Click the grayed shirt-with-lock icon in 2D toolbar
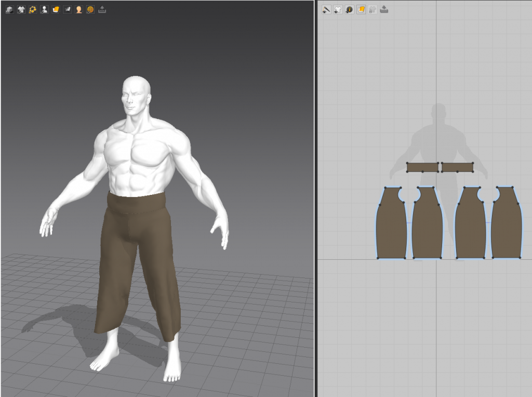Image resolution: width=532 pixels, height=397 pixels. point(373,9)
